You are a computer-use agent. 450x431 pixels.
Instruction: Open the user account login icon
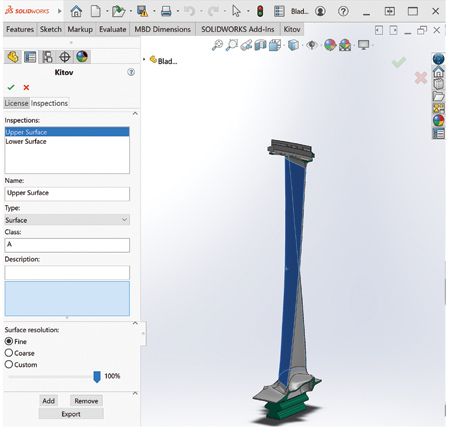[x=320, y=11]
